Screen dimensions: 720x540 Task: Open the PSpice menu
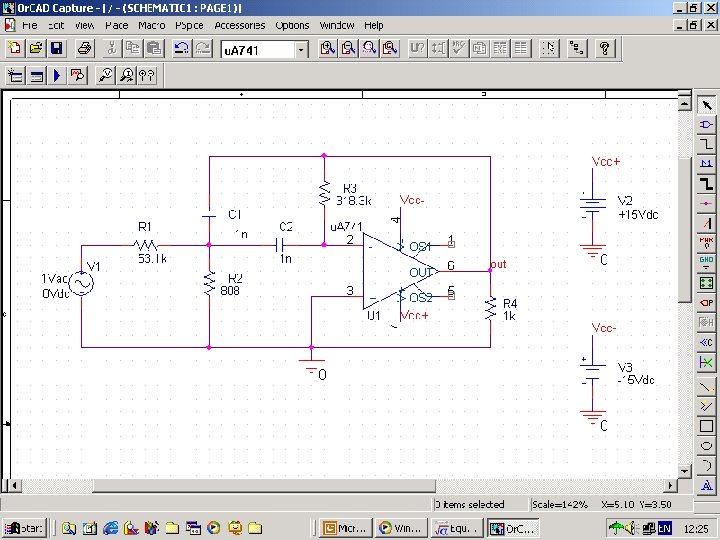[189, 25]
